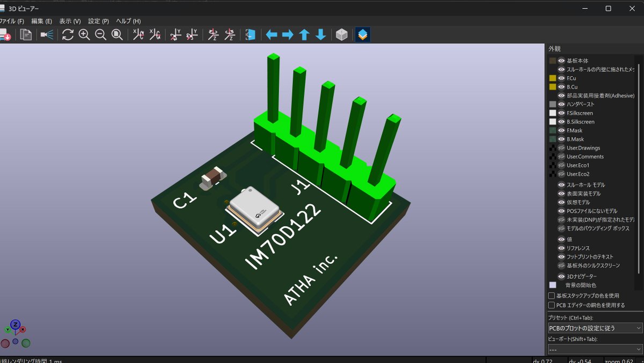The height and width of the screenshot is (363, 644).
Task: Open ヘルプ (H) menu
Action: click(x=128, y=21)
